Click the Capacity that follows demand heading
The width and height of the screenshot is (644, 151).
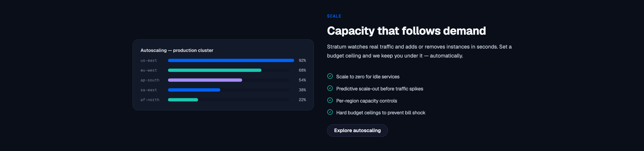click(x=406, y=31)
